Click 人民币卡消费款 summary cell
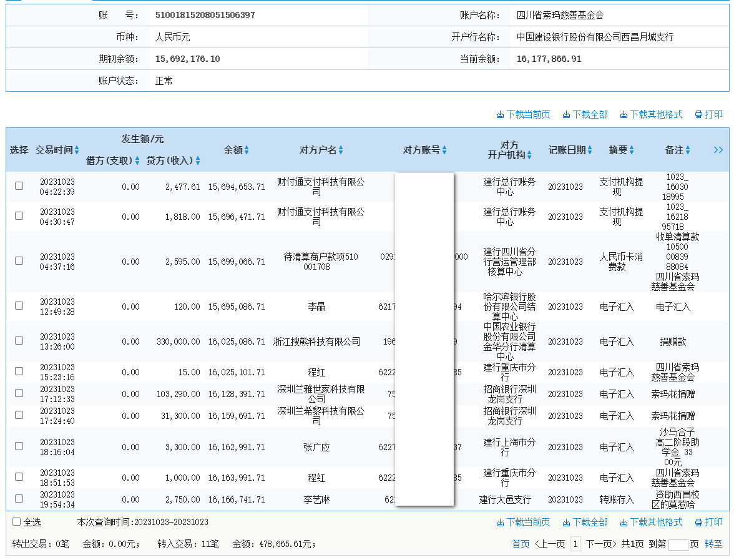734x560 pixels. (620, 262)
